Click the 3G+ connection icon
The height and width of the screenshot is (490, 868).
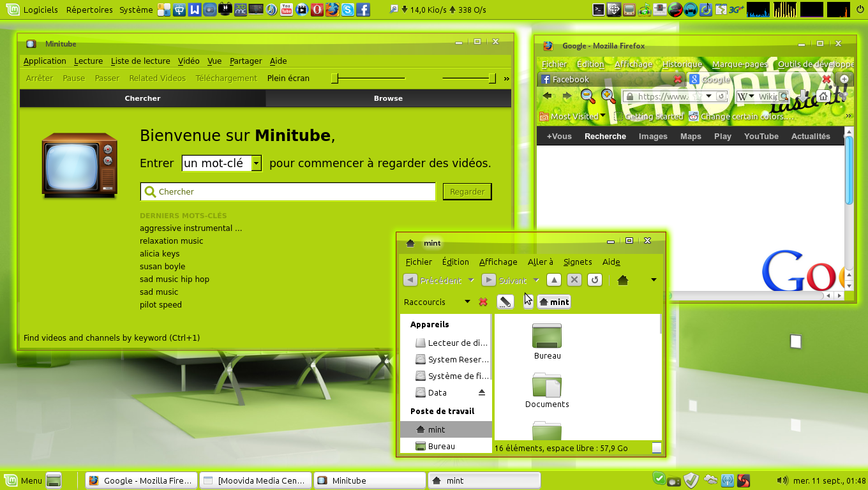pyautogui.click(x=737, y=10)
